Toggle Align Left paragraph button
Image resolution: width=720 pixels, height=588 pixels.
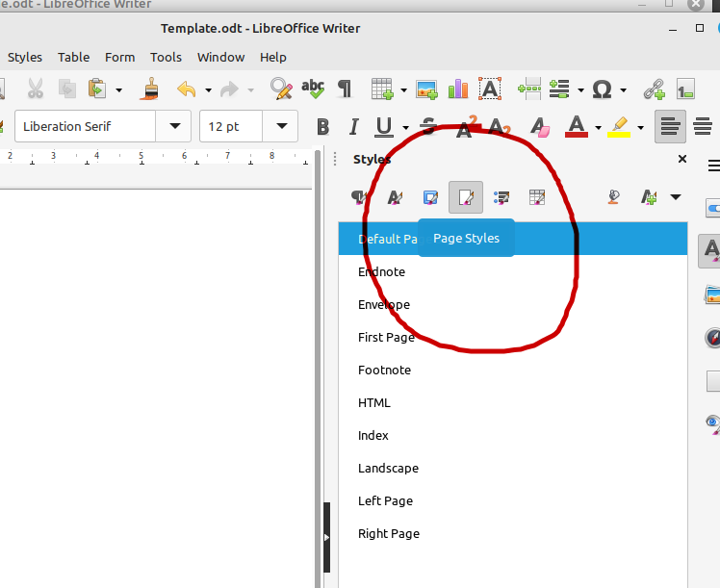coord(670,126)
